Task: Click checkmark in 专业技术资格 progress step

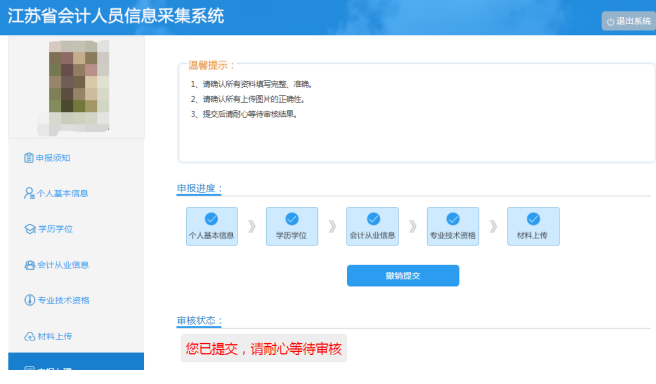Action: click(x=453, y=219)
